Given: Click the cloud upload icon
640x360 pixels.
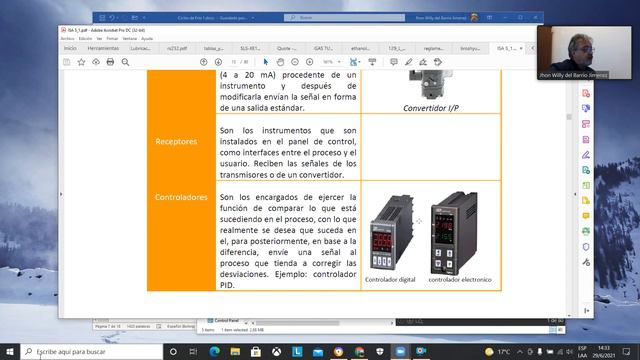Looking at the screenshot, I should (96, 62).
